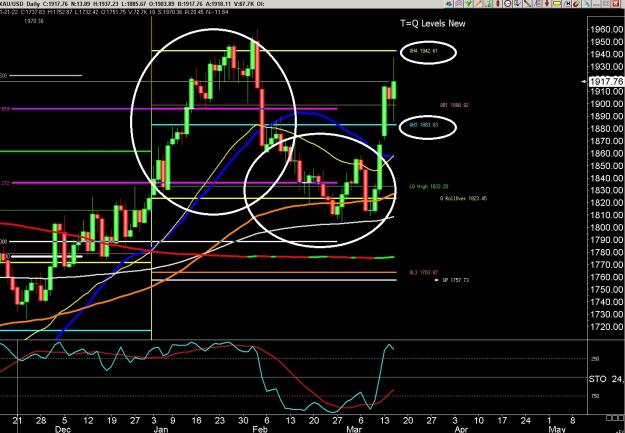This screenshot has height=433, width=625.
Task: Click the LQ High 1833.20 level label
Action: pos(429,187)
